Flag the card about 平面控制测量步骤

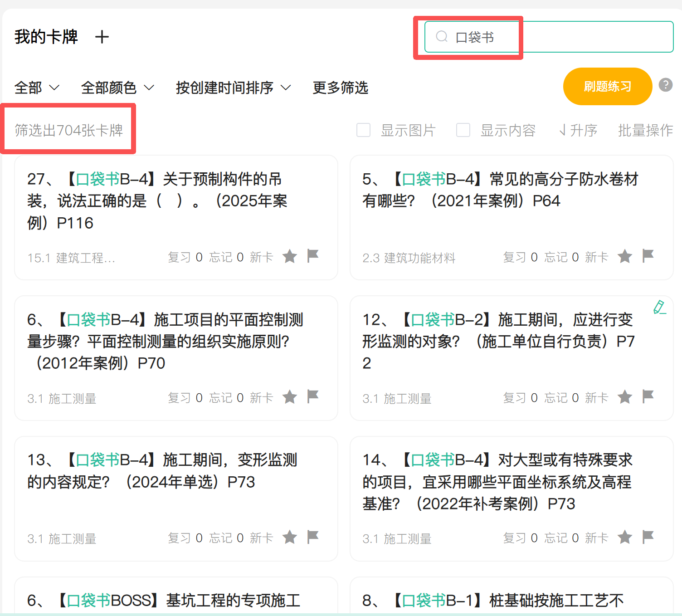(313, 396)
